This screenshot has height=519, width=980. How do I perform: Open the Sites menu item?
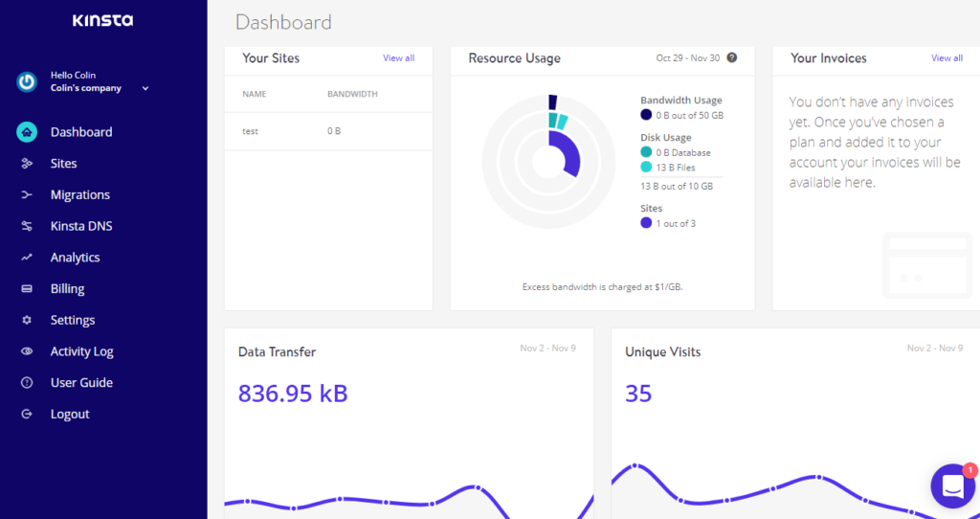coord(64,163)
